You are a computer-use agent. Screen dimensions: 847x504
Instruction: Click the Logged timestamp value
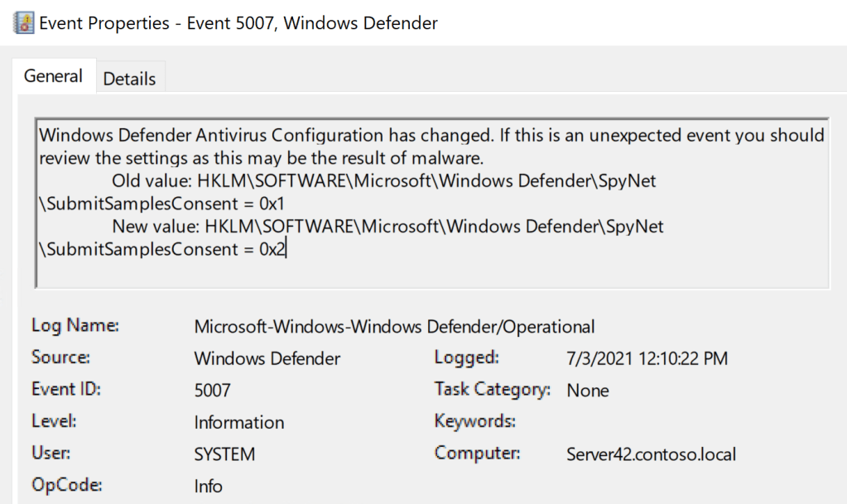[x=647, y=358]
